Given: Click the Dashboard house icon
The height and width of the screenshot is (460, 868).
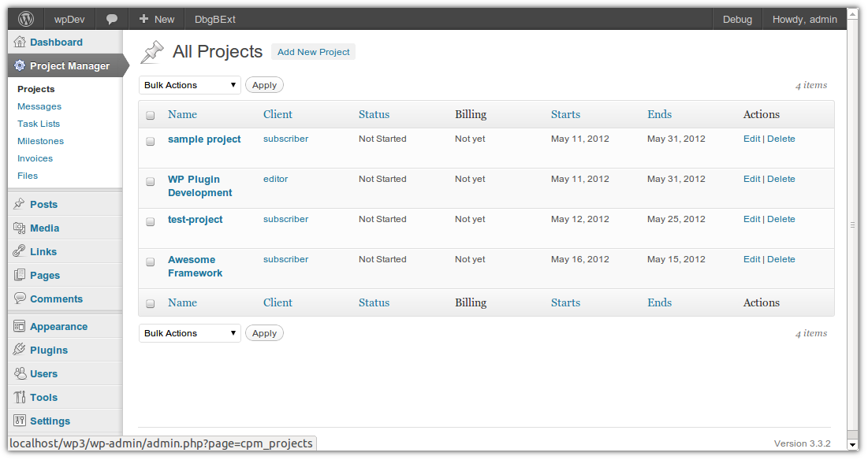Looking at the screenshot, I should (x=20, y=42).
